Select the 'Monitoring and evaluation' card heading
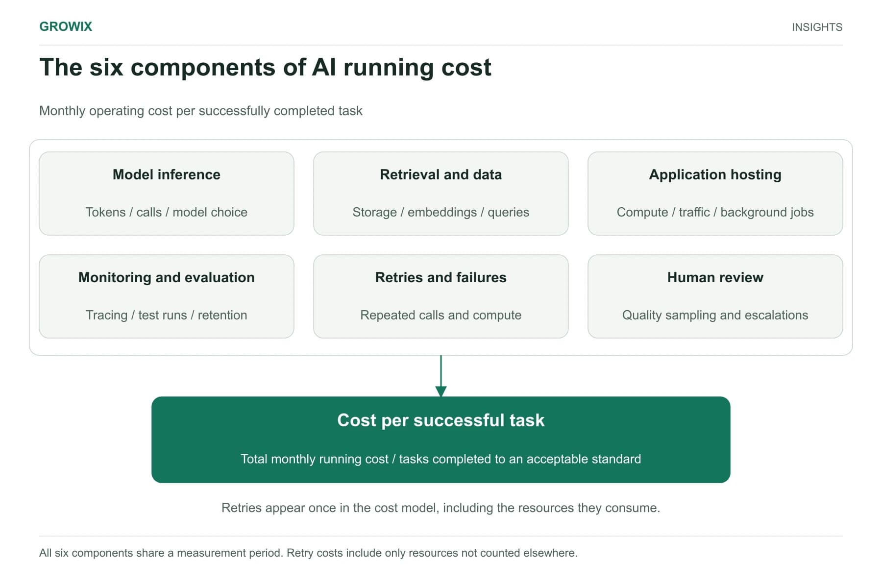Image resolution: width=882 pixels, height=588 pixels. (x=167, y=277)
